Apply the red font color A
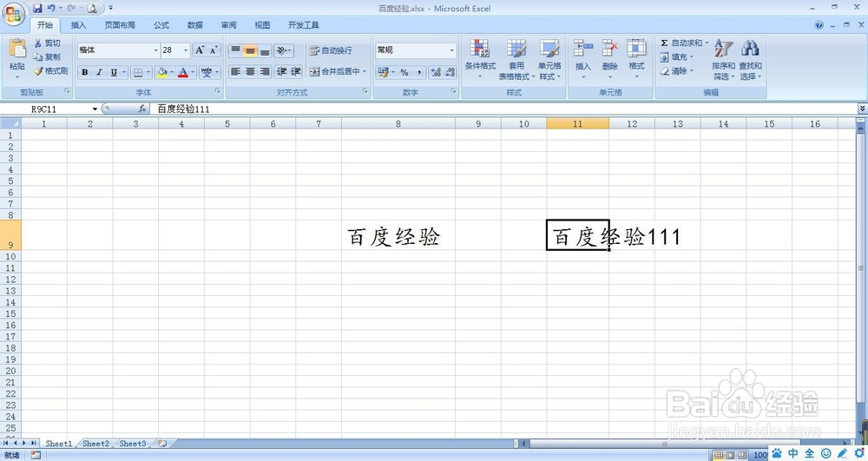This screenshot has height=461, width=868. click(183, 72)
